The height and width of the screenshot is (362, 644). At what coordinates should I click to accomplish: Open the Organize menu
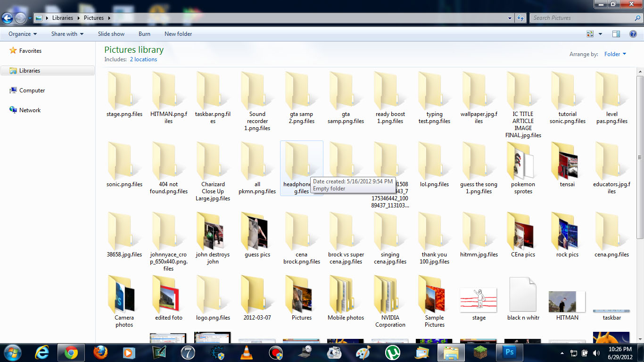(x=21, y=33)
